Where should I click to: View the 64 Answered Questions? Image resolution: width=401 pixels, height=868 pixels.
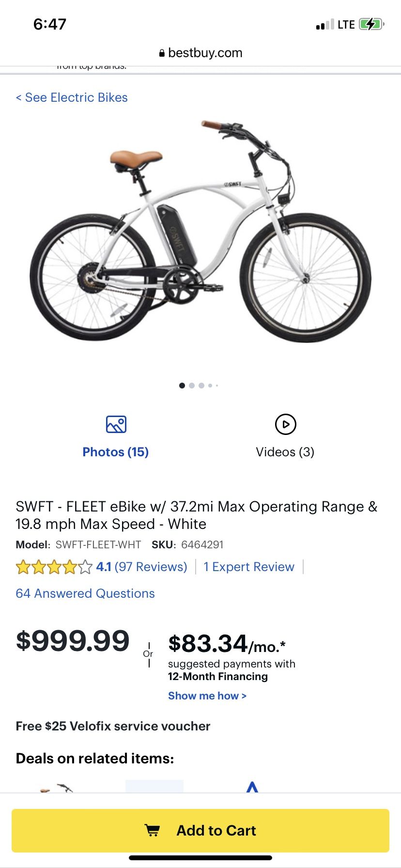point(85,593)
